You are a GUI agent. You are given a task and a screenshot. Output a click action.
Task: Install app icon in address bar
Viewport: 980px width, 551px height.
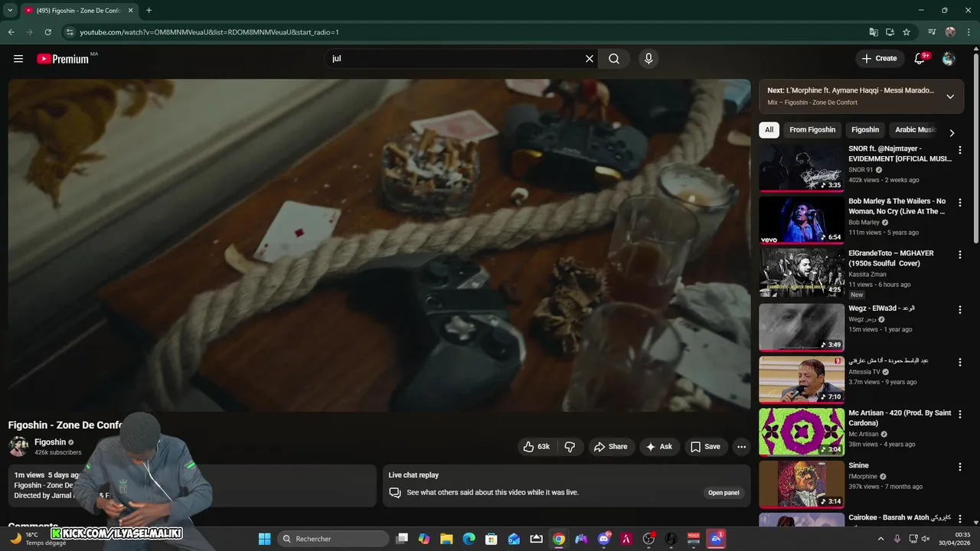click(890, 32)
